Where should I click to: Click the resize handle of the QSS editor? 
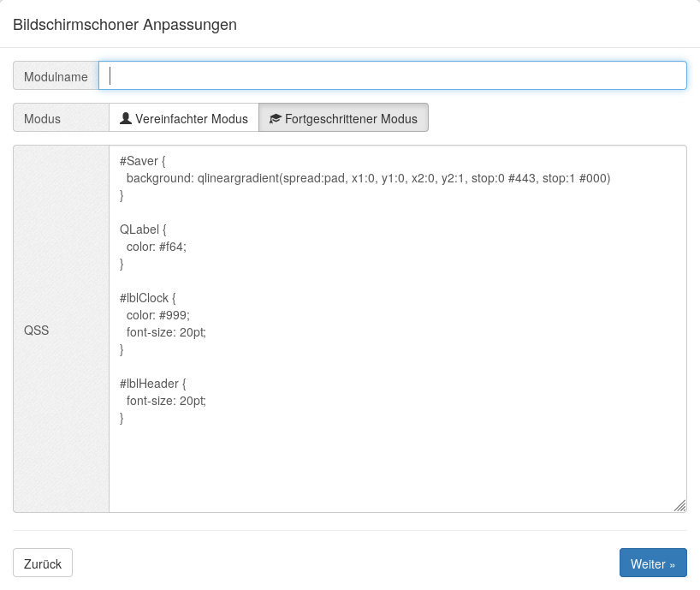coord(680,505)
